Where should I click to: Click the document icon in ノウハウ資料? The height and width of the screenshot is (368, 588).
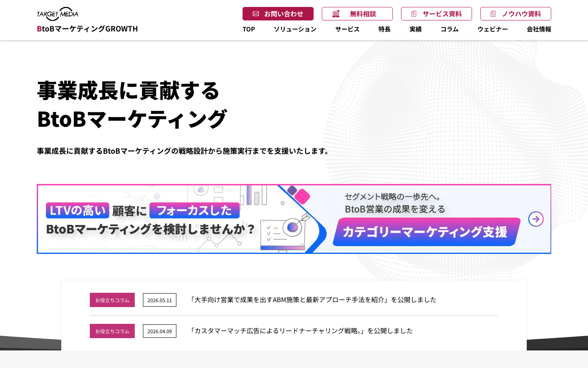[x=493, y=14]
